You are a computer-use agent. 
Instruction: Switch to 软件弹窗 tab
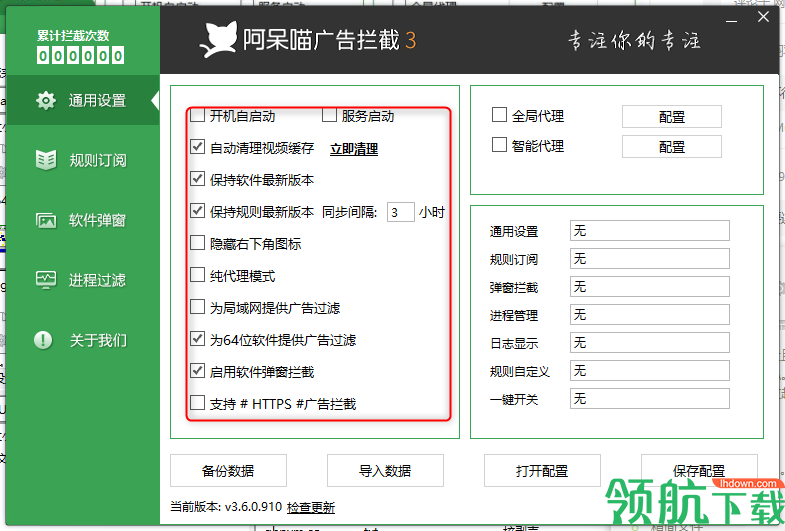(98, 220)
